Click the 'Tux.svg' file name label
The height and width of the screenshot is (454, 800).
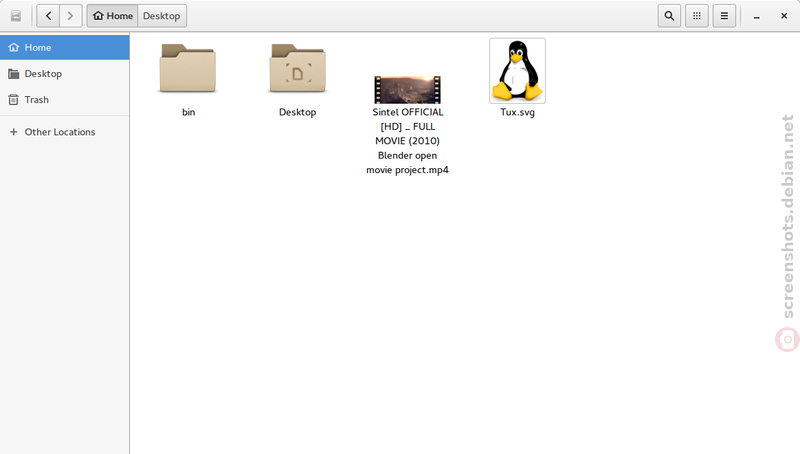(x=517, y=112)
